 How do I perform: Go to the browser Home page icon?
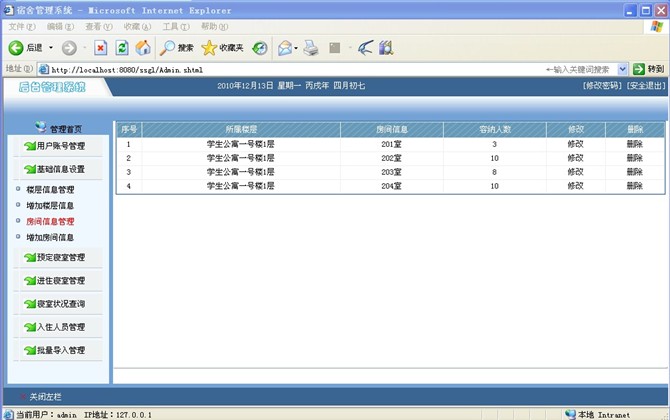click(x=143, y=47)
